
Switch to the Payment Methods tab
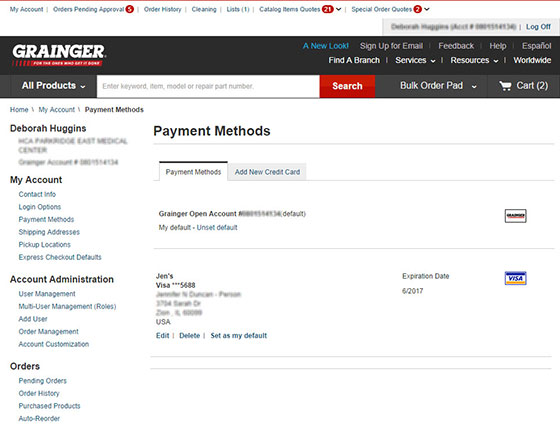[x=193, y=172]
